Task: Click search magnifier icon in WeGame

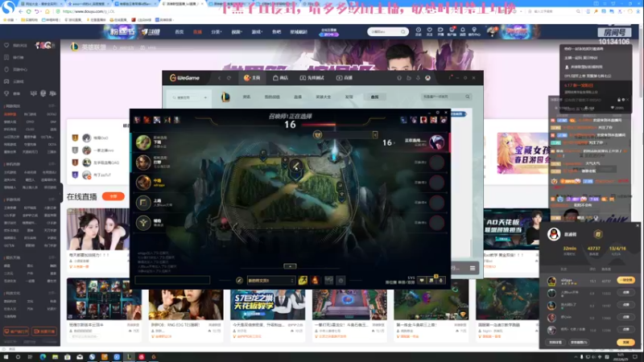Action: tap(468, 97)
